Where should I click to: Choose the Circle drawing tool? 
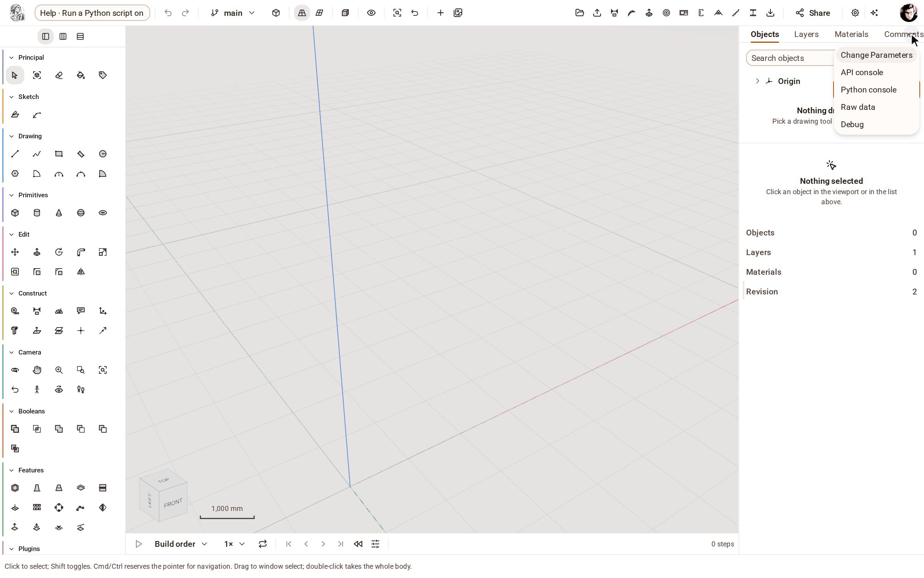tap(103, 154)
